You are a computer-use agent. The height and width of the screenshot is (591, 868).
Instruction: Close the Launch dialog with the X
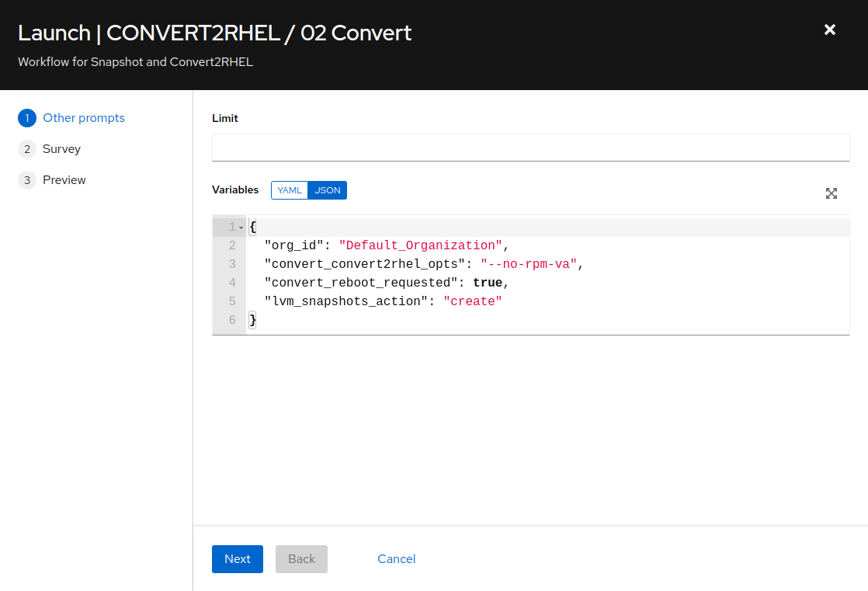tap(829, 30)
